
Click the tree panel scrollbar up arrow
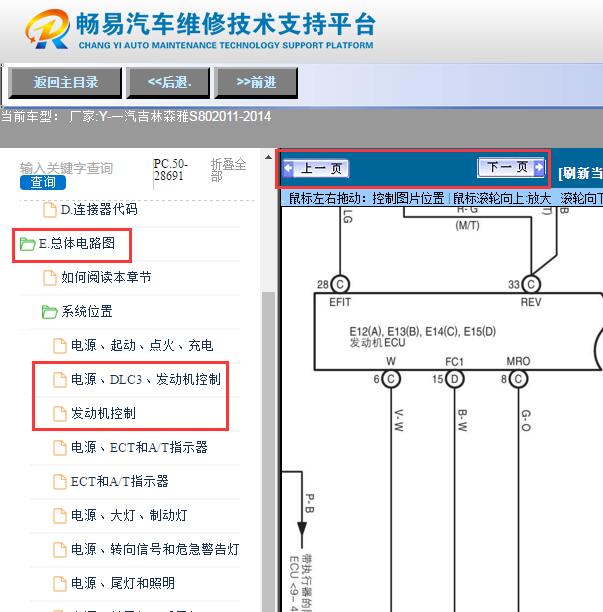[268, 157]
